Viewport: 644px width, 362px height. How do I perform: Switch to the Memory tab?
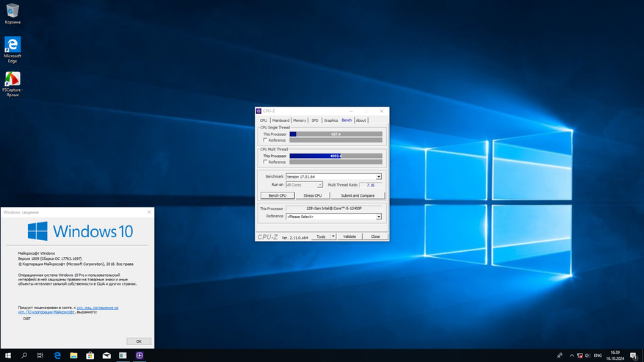(300, 120)
